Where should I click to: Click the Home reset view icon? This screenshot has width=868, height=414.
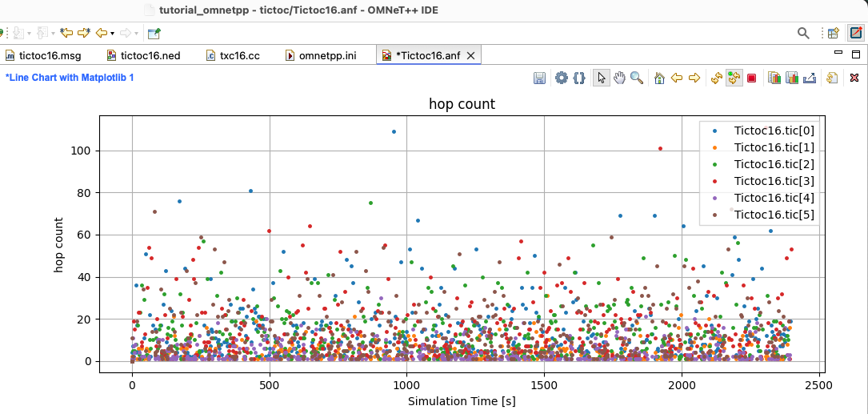[x=658, y=78]
